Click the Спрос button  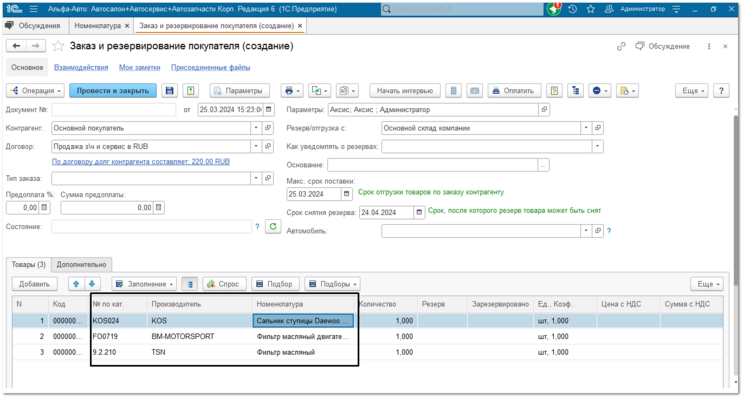pos(225,284)
